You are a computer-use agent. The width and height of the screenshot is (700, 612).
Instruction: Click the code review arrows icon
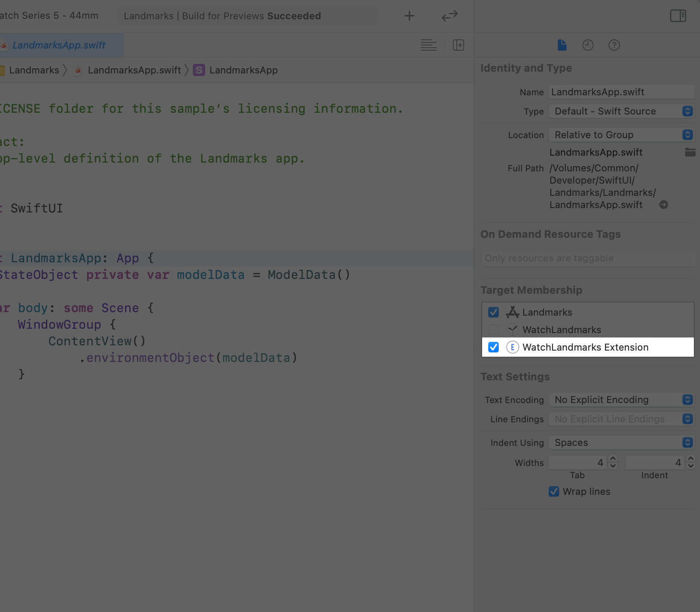tap(449, 16)
